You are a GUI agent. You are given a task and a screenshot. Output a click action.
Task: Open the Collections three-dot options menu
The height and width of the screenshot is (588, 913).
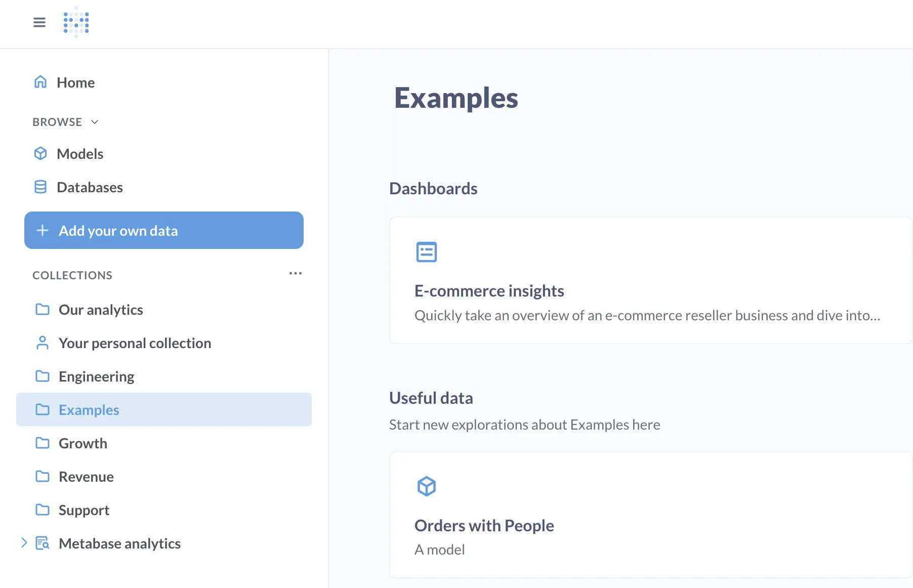tap(296, 273)
